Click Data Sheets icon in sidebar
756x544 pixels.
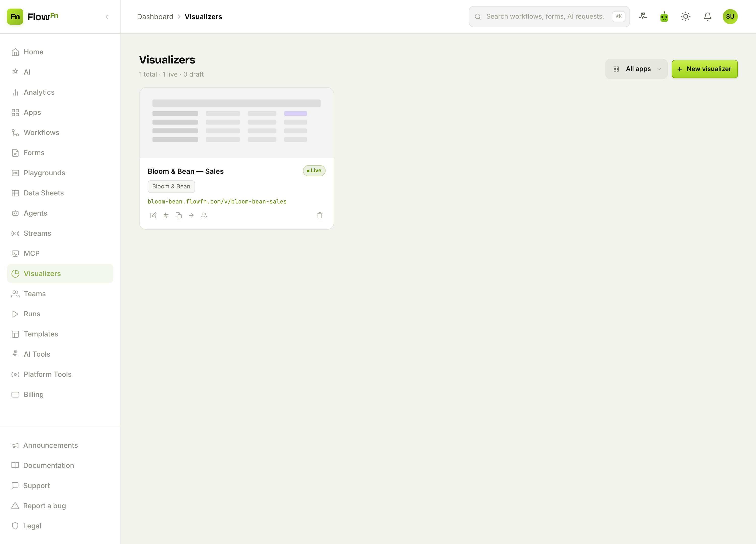[15, 193]
